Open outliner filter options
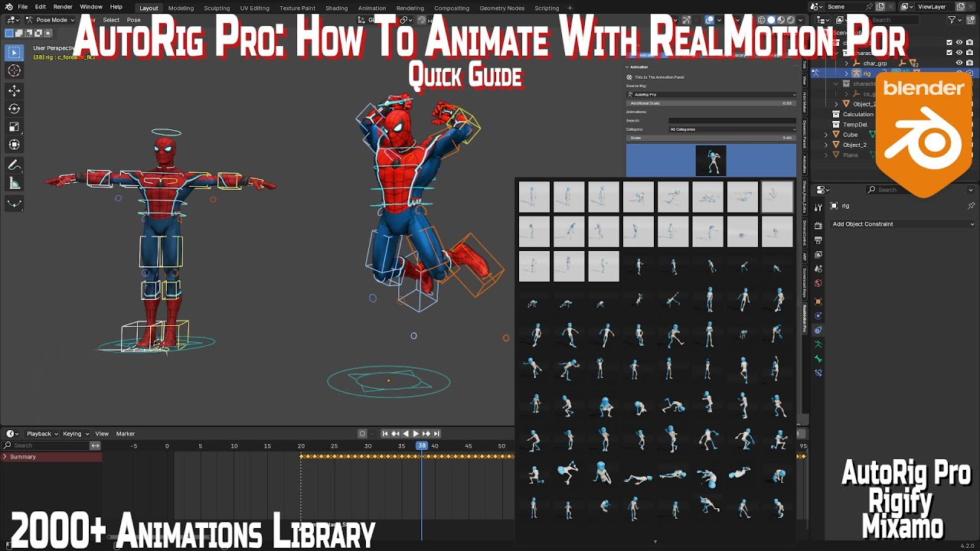The image size is (980, 551). [x=954, y=20]
